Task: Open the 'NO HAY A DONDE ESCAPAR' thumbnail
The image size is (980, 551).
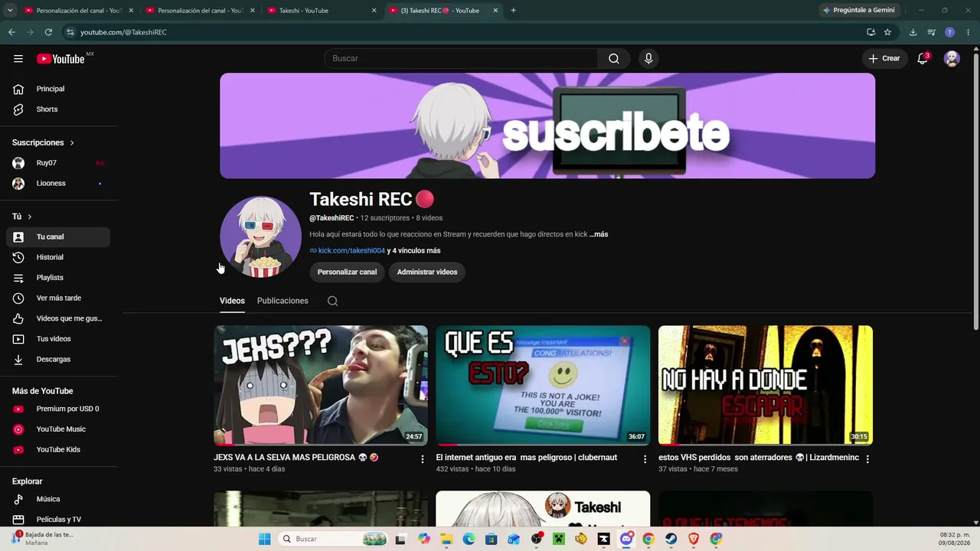Action: tap(766, 385)
